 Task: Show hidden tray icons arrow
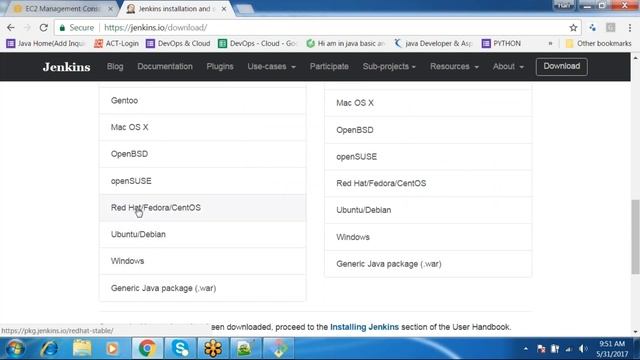(x=526, y=349)
